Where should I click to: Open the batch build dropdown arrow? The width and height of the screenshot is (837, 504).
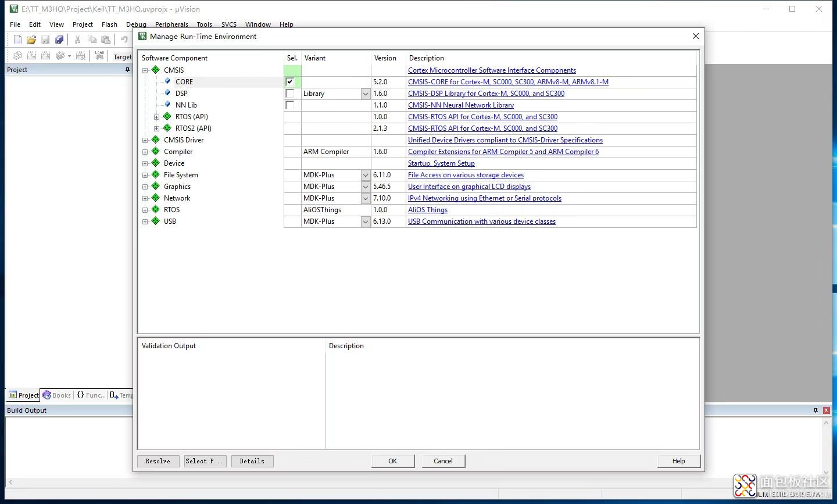click(x=69, y=56)
